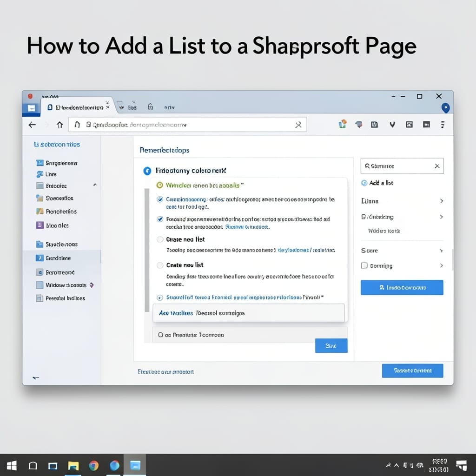
Task: Clear the right panel search box
Action: (x=437, y=166)
